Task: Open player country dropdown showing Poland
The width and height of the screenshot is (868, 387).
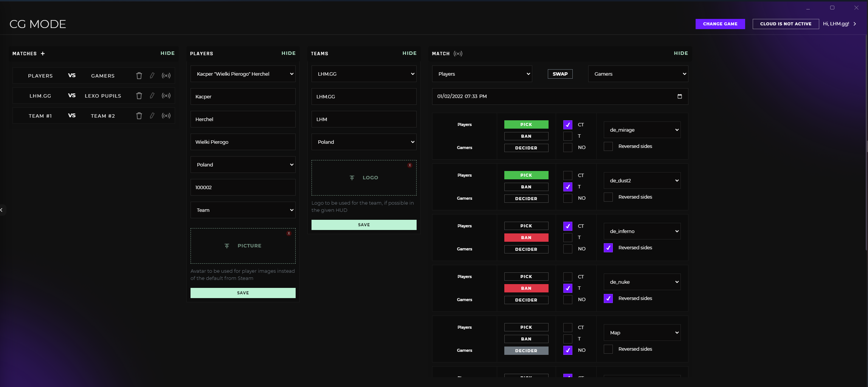Action: [243, 165]
